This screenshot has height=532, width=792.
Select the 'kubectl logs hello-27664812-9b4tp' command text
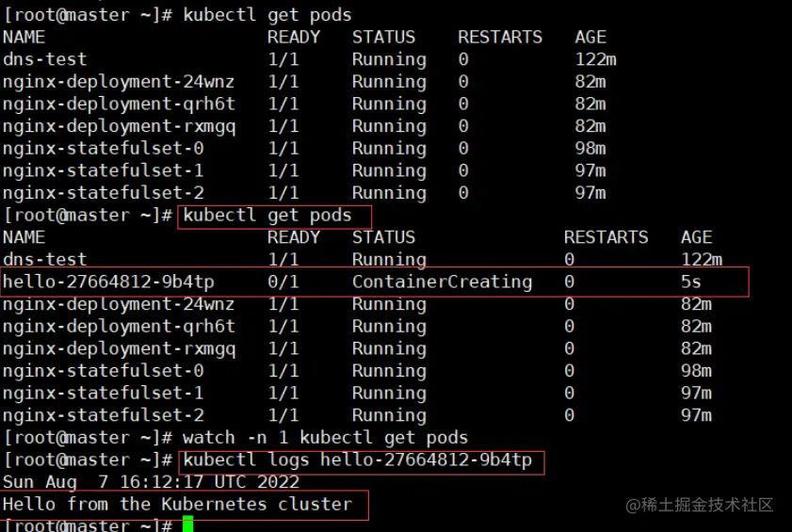(x=357, y=460)
